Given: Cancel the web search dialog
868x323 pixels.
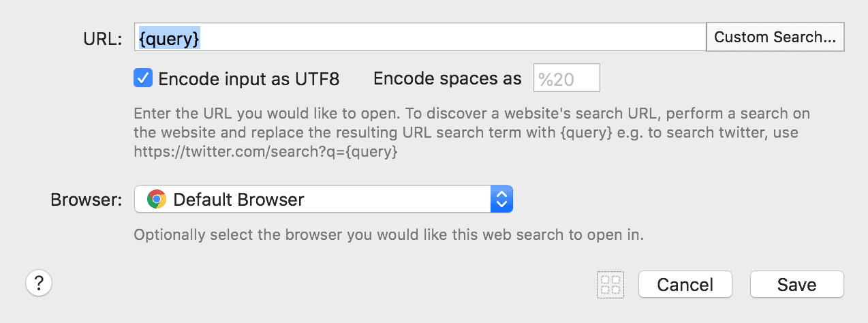Looking at the screenshot, I should click(685, 284).
